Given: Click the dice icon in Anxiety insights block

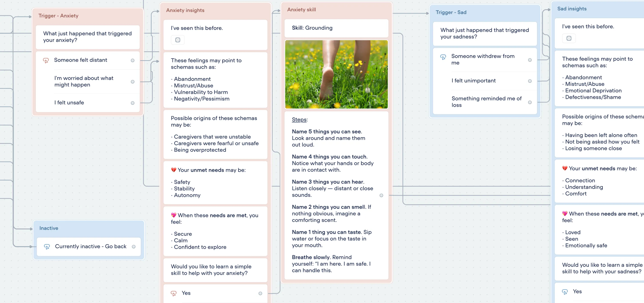Looking at the screenshot, I should click(178, 40).
